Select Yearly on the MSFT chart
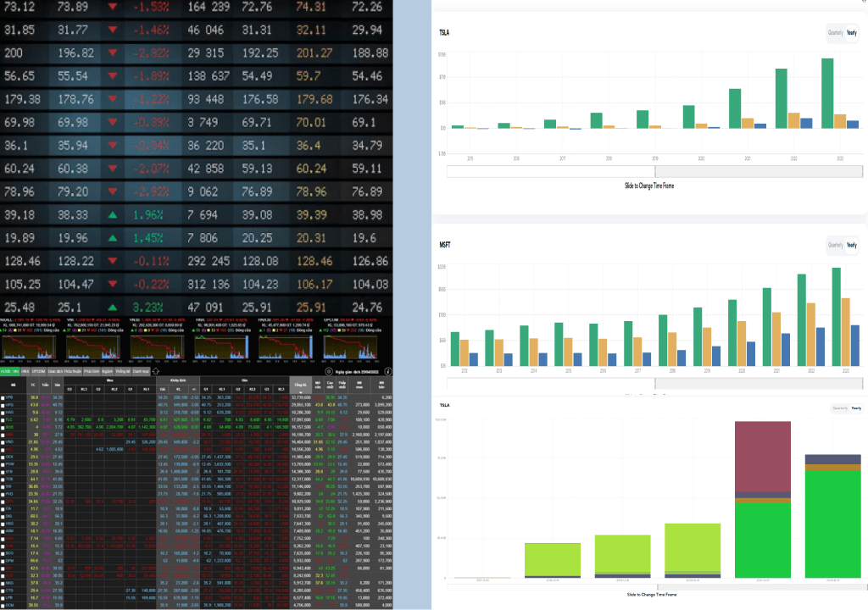 (x=850, y=245)
